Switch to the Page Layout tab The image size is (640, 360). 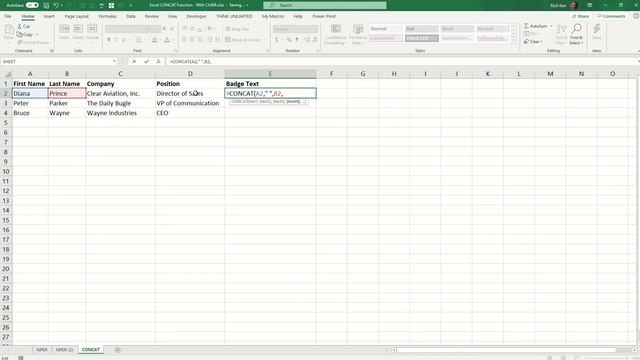pyautogui.click(x=76, y=16)
